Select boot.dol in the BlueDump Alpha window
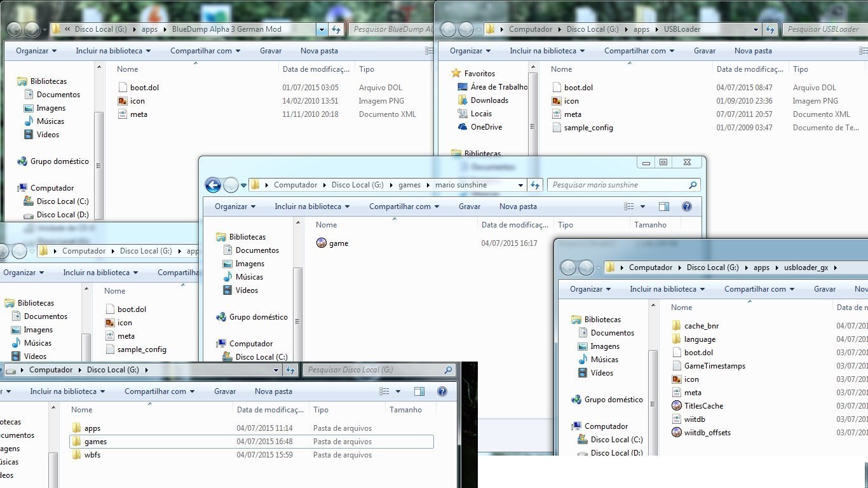Image resolution: width=868 pixels, height=488 pixels. tap(138, 88)
